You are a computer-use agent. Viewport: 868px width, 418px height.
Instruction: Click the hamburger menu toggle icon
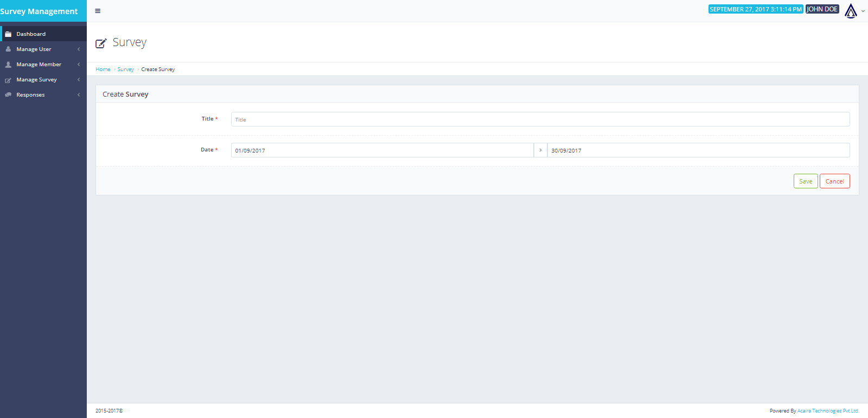point(98,11)
